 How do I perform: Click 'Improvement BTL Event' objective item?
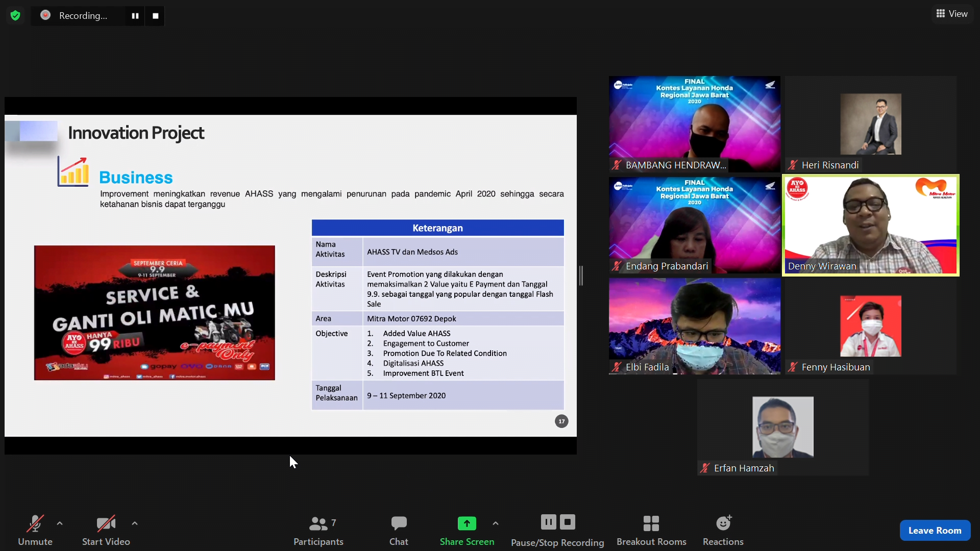424,373
